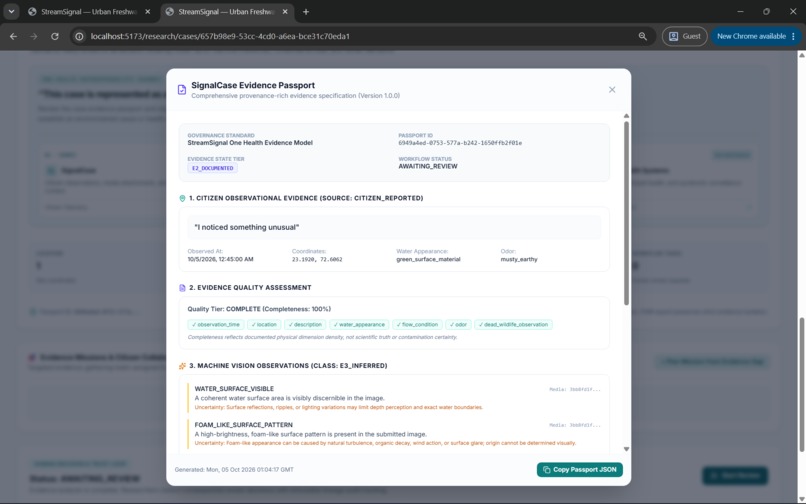Click the E2_DOCUMENTED tier badge
The image size is (806, 504).
pos(212,168)
